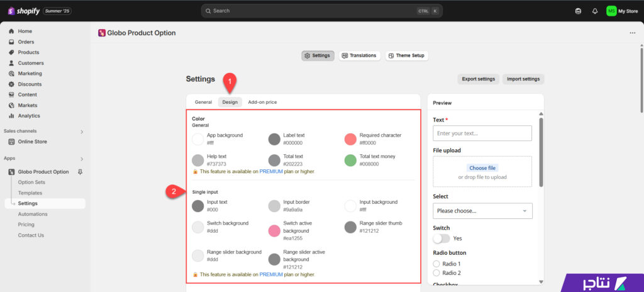
Task: Pick the Switch active background swatch
Action: click(x=274, y=231)
